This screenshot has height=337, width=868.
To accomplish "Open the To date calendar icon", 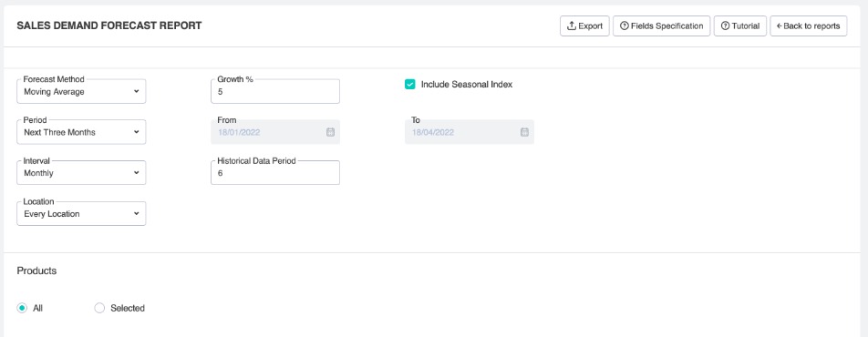I will coord(524,132).
